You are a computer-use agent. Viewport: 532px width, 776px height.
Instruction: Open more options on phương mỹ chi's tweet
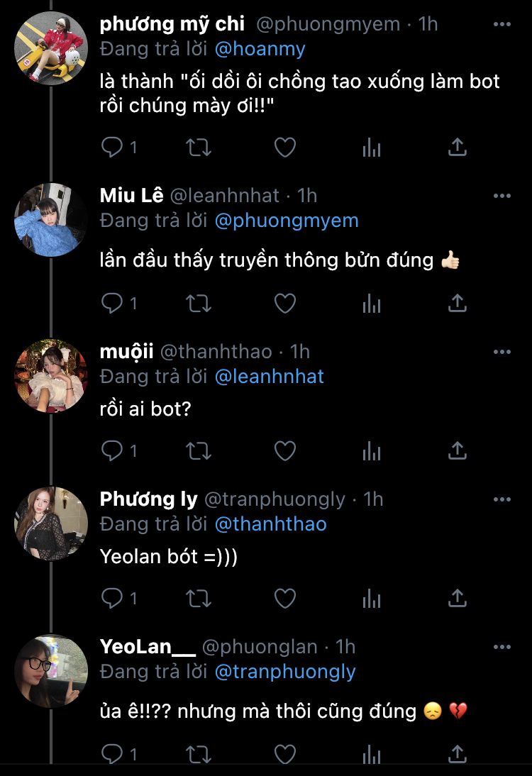pos(501,25)
